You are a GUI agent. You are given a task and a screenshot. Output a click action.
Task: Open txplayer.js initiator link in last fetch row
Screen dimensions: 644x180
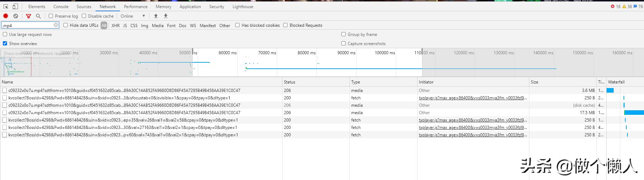tap(473, 135)
